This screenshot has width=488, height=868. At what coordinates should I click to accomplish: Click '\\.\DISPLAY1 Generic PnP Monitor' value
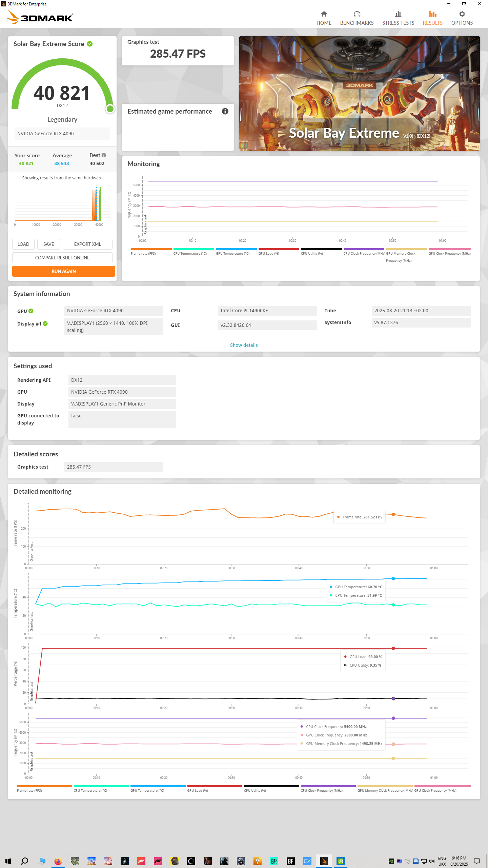tap(122, 404)
